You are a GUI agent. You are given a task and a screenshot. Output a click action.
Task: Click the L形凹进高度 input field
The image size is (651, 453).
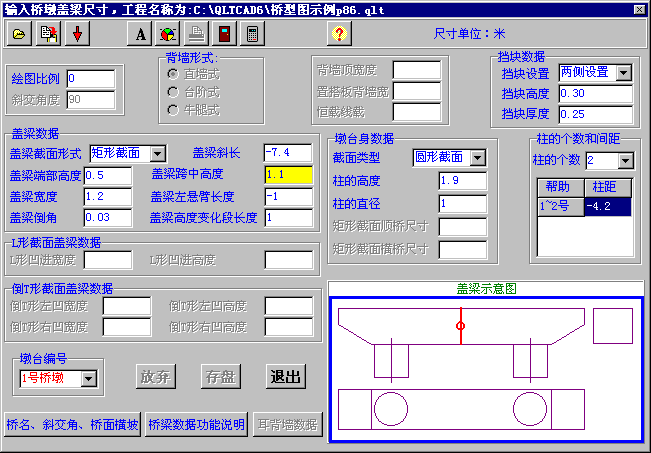(x=289, y=260)
